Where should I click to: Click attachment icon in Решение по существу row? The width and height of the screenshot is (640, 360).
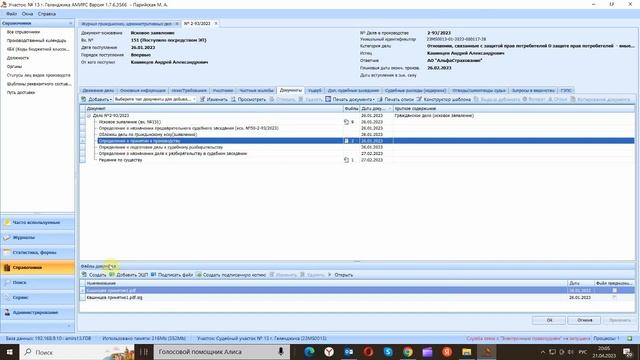pos(347,160)
